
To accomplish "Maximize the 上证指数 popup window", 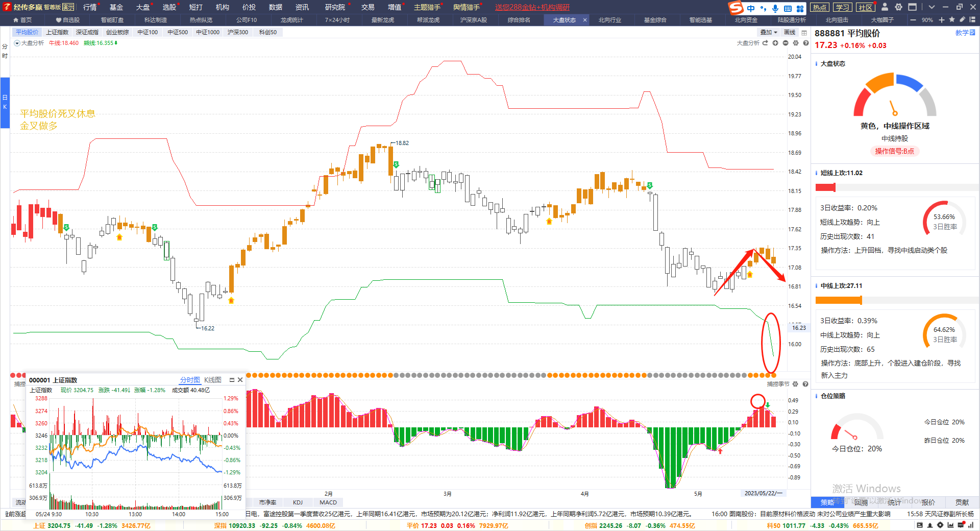I will click(x=232, y=380).
